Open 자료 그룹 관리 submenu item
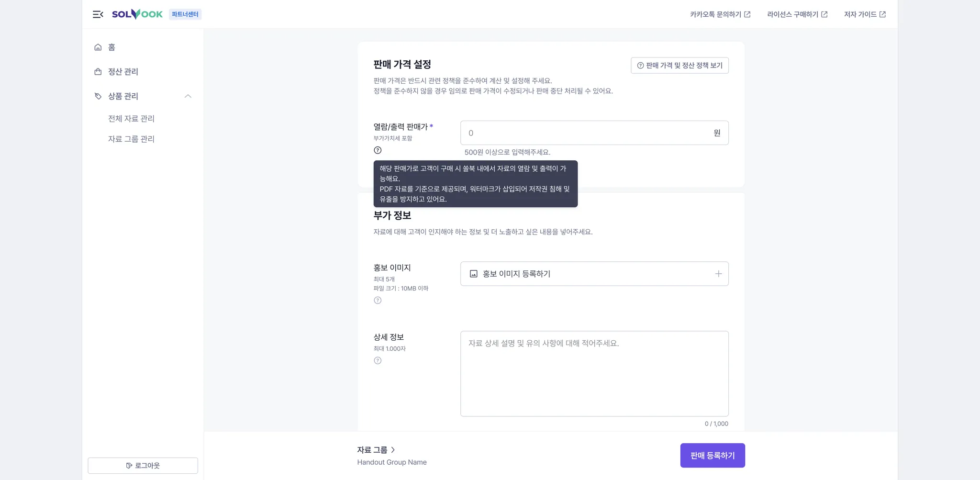Image resolution: width=980 pixels, height=480 pixels. tap(131, 139)
